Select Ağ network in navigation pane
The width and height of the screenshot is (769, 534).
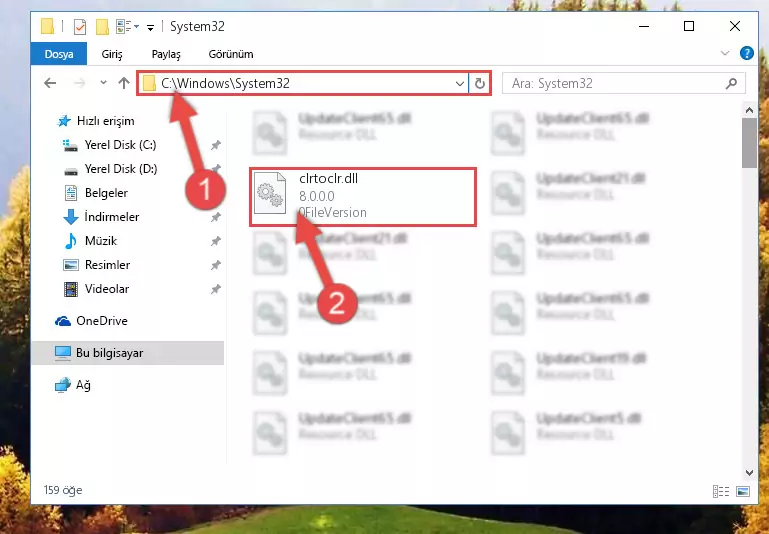pos(83,385)
